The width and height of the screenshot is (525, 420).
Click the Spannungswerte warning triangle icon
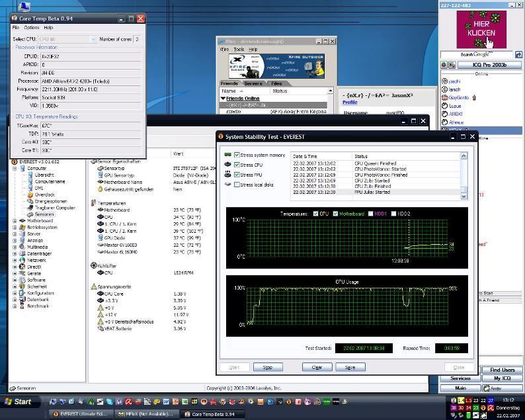(x=94, y=286)
